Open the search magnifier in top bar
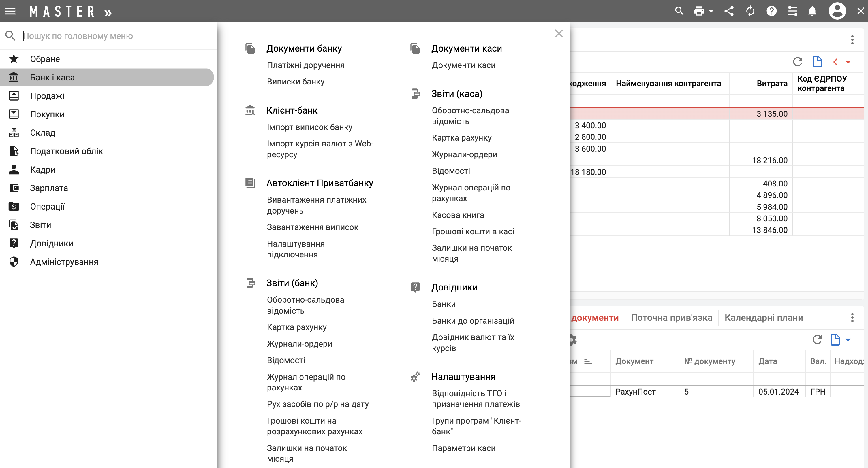This screenshot has width=868, height=468. tap(679, 11)
